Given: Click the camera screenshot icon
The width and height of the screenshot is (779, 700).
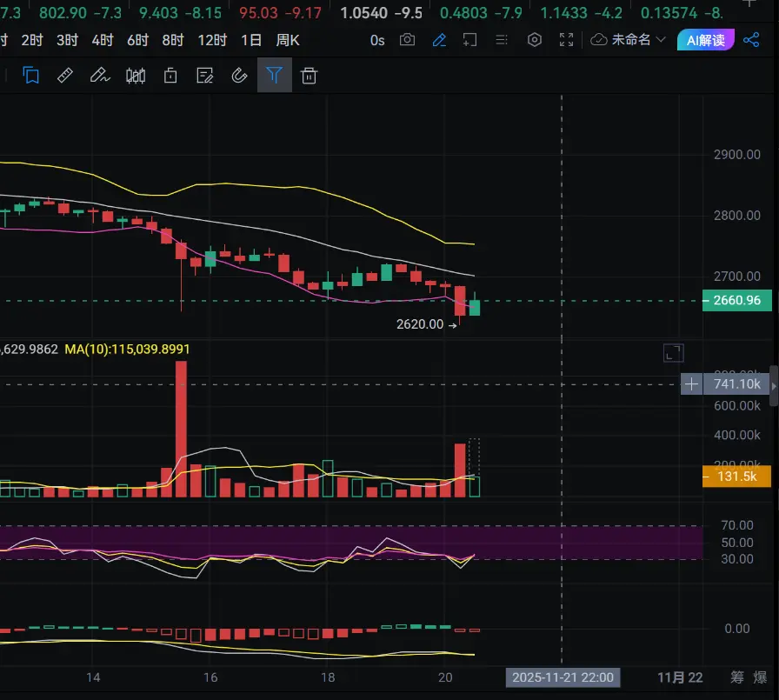Looking at the screenshot, I should click(x=407, y=40).
